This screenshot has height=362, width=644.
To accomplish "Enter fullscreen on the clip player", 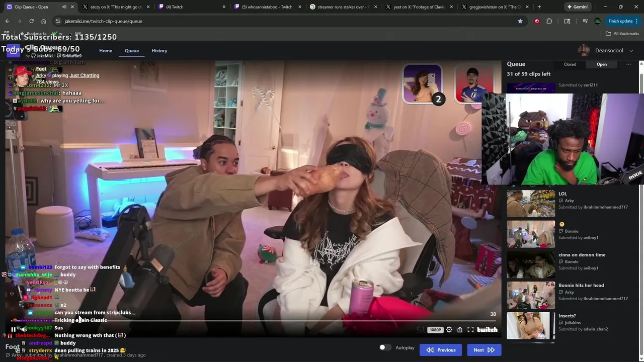I will click(x=470, y=330).
